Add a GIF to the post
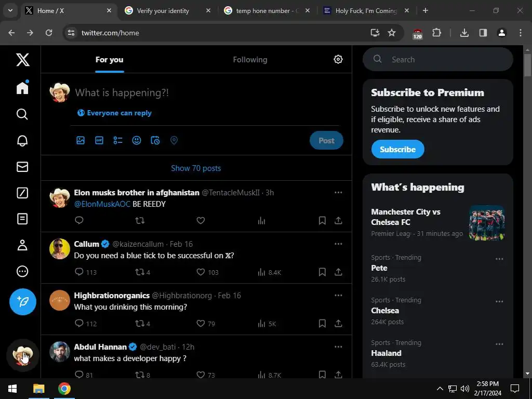The image size is (532, 399). 99,140
